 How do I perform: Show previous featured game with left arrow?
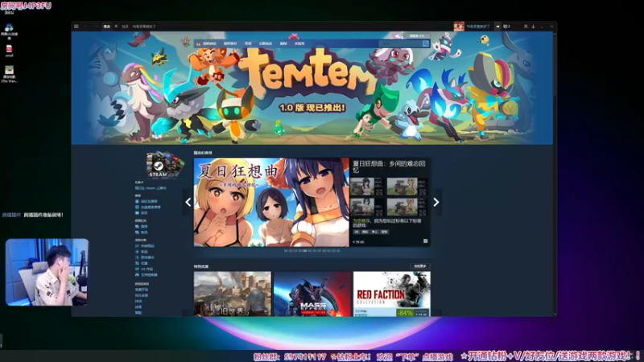(x=188, y=202)
